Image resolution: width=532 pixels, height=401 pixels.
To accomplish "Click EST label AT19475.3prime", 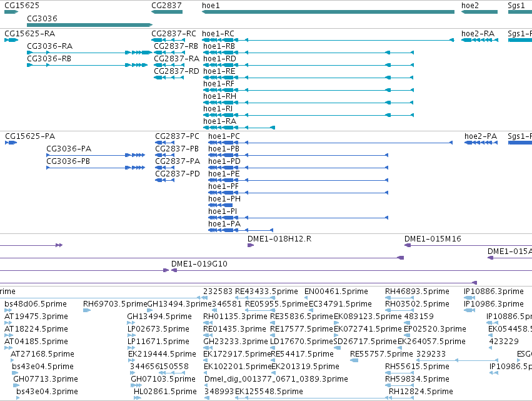I will (36, 317).
